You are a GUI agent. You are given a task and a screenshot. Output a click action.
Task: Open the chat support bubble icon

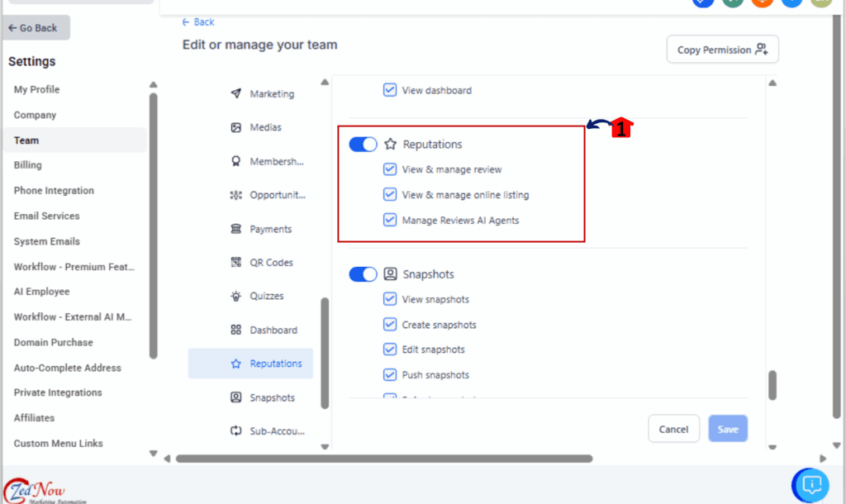pos(811,484)
